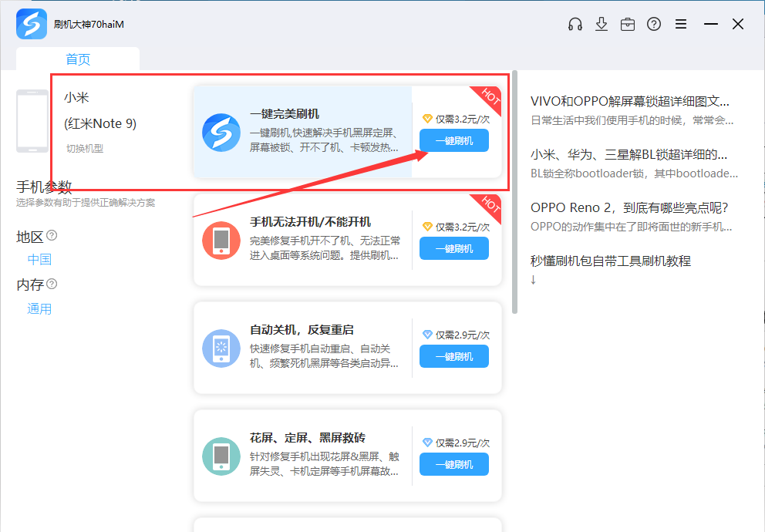Click the toolbox briefcase icon
Screen dimensions: 765x532
[628, 24]
